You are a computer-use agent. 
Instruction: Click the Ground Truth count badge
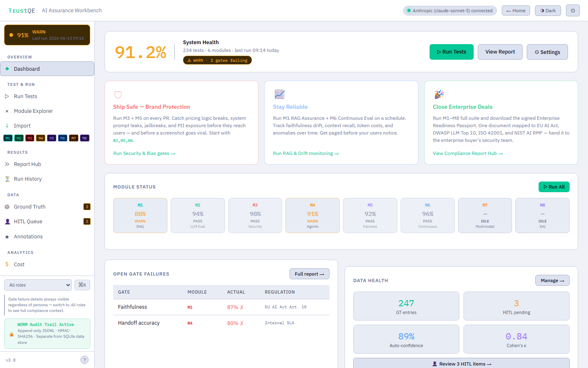[87, 206]
